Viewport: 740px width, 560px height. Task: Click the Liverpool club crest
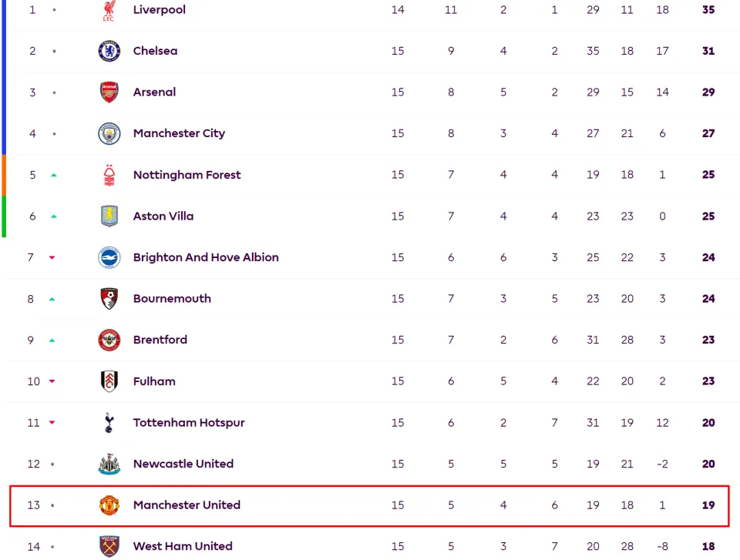pos(109,10)
